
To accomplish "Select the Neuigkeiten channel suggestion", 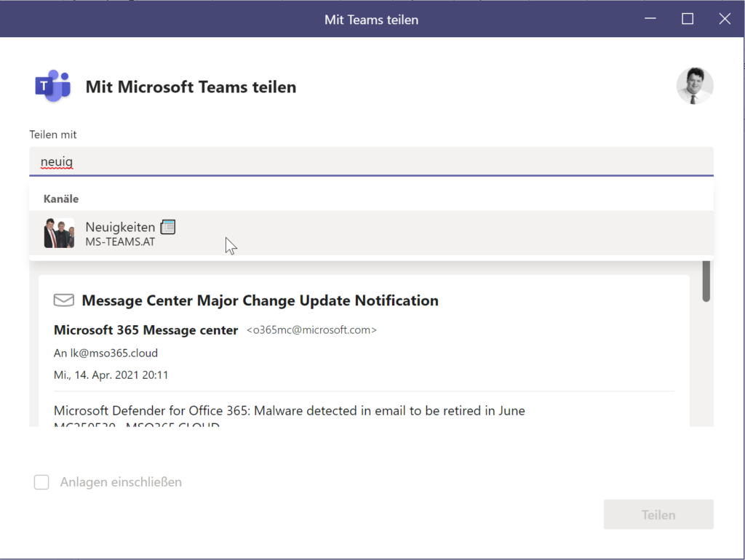I will pyautogui.click(x=371, y=233).
